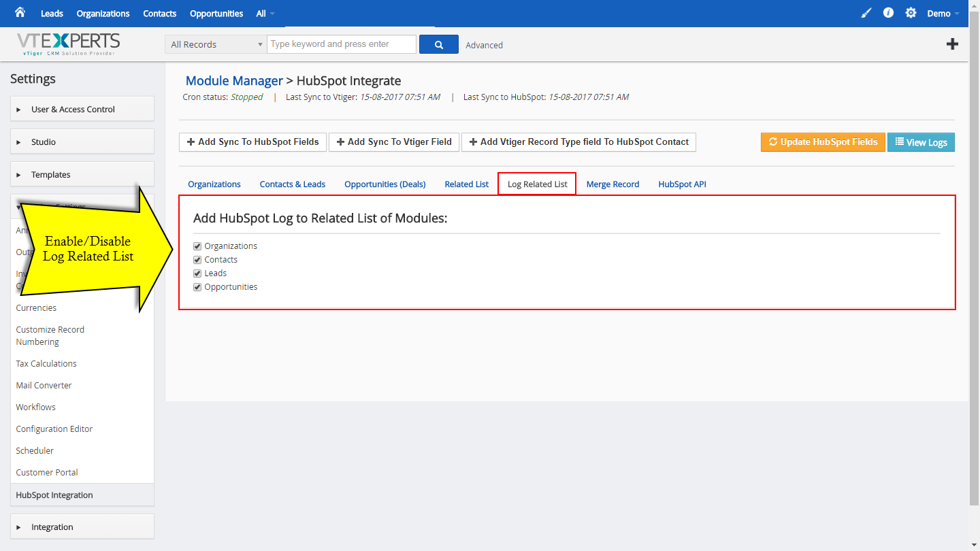Click Add Sync To Vtiger Field
The width and height of the screenshot is (980, 551).
[394, 141]
